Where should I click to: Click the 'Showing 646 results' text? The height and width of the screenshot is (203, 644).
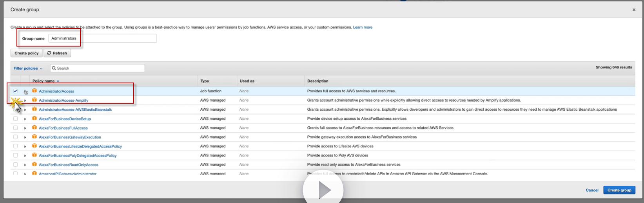click(x=614, y=67)
